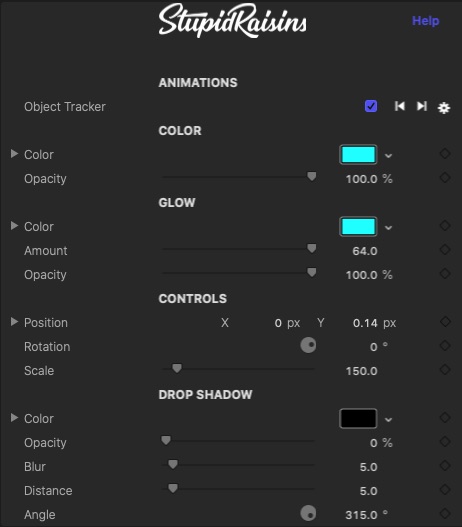The height and width of the screenshot is (527, 462).
Task: Open the Help link
Action: click(425, 21)
